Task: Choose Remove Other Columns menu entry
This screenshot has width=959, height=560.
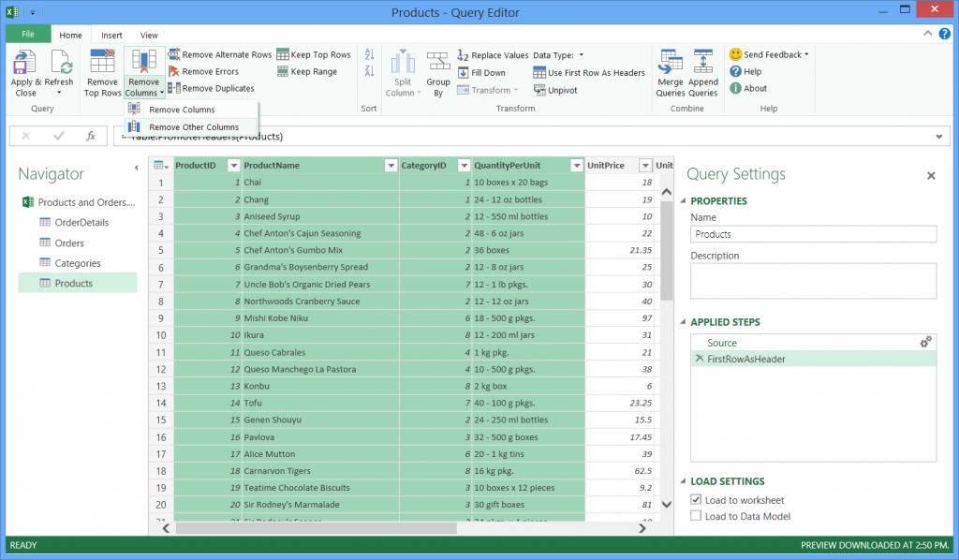Action: [191, 127]
